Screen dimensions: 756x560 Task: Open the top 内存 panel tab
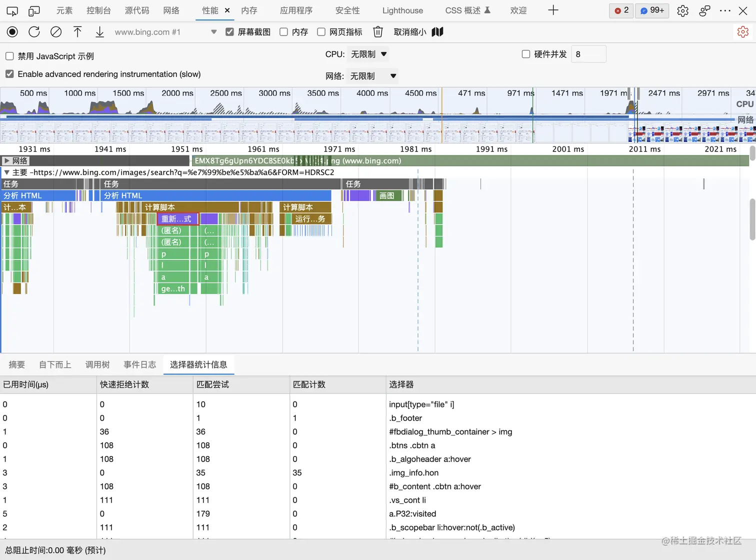(x=249, y=10)
